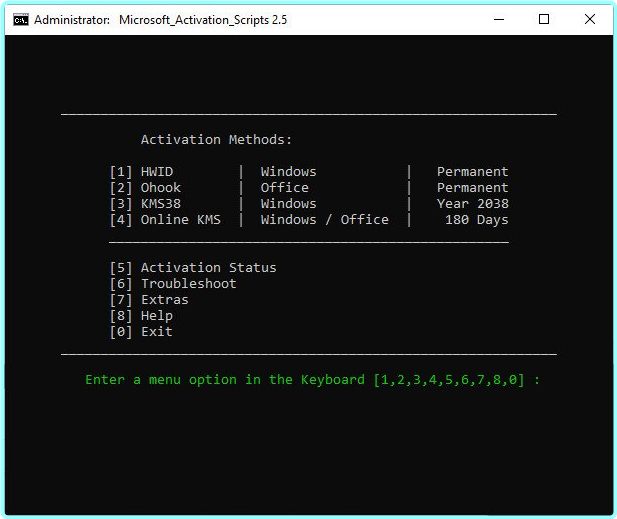Image resolution: width=617 pixels, height=519 pixels.
Task: Click the command prompt icon in title bar
Action: [19, 19]
